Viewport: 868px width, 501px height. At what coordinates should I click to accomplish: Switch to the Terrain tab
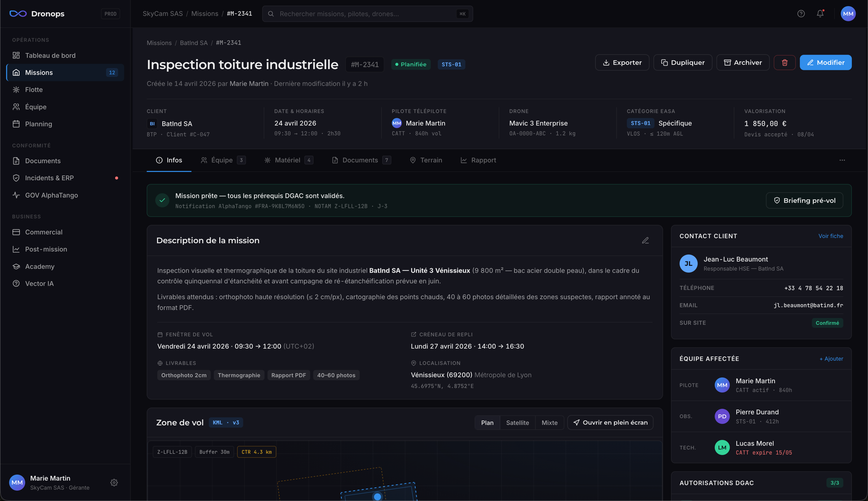coord(426,160)
